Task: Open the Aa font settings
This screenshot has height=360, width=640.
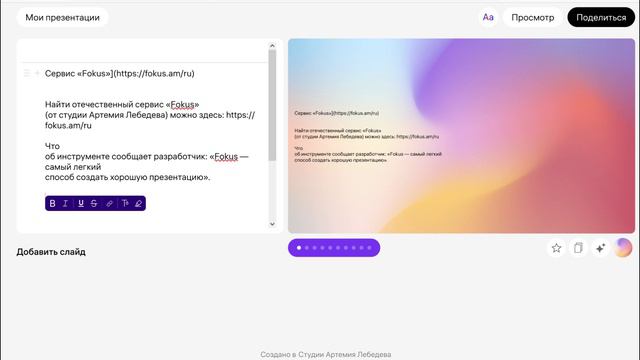Action: [488, 18]
